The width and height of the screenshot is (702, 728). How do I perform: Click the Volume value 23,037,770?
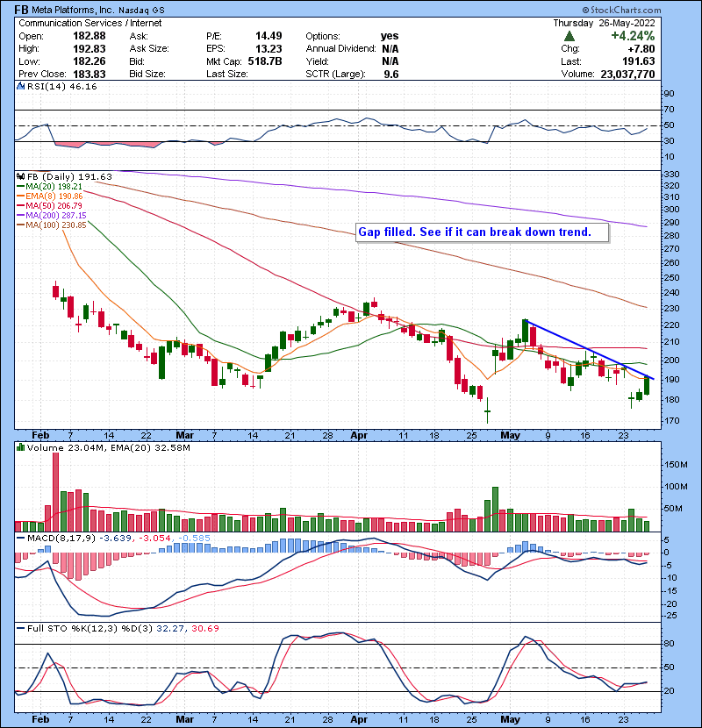coord(627,75)
